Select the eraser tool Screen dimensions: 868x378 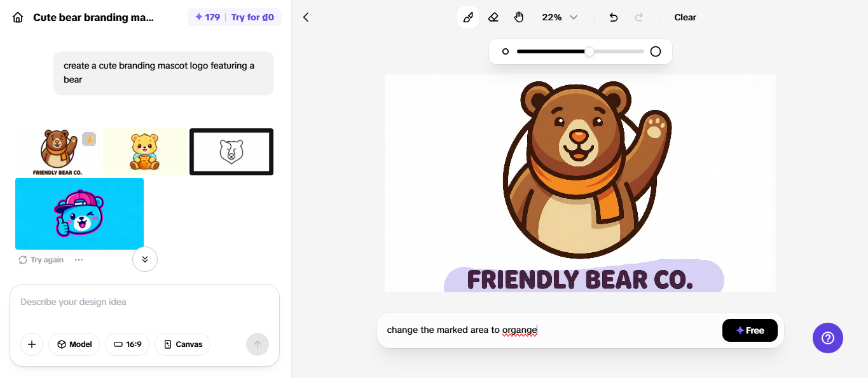pos(493,17)
